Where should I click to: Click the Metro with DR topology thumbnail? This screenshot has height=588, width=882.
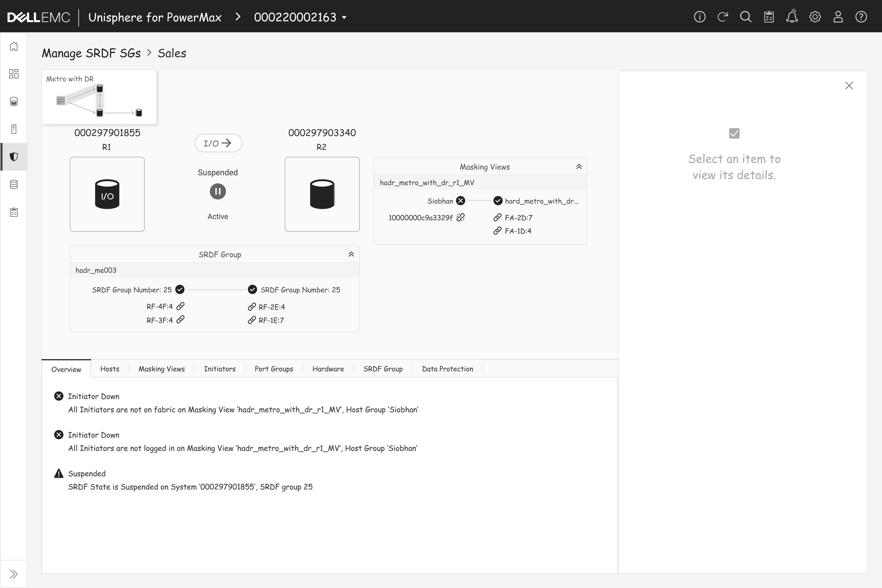[x=99, y=97]
